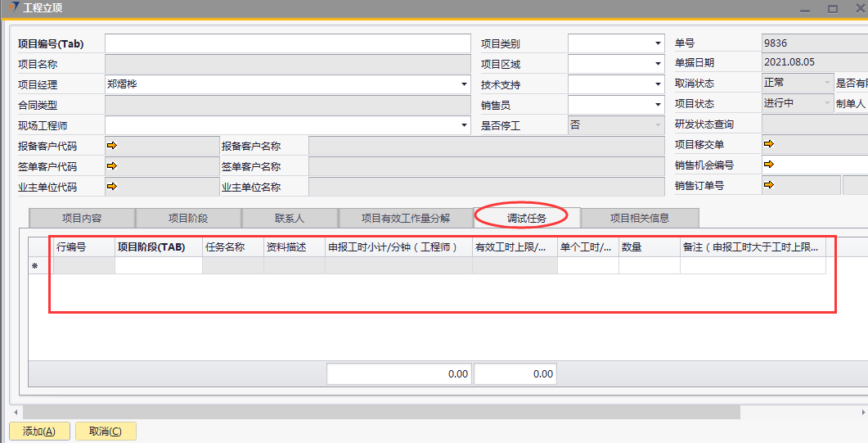
Task: Open the 项目区域 dropdown list
Action: [x=658, y=64]
